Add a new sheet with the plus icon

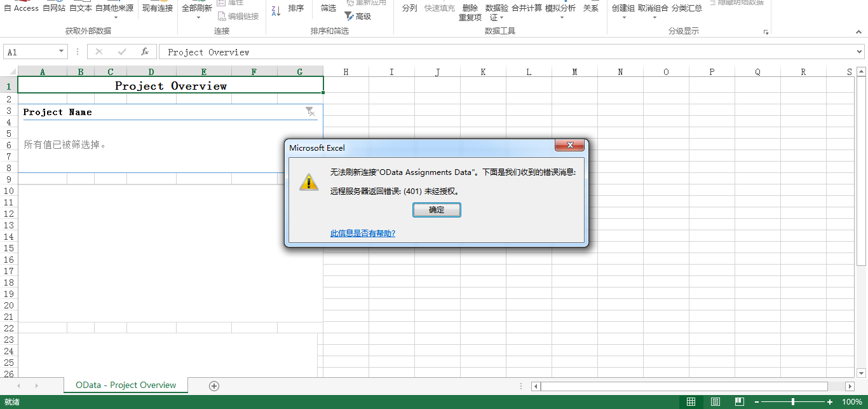coord(214,385)
